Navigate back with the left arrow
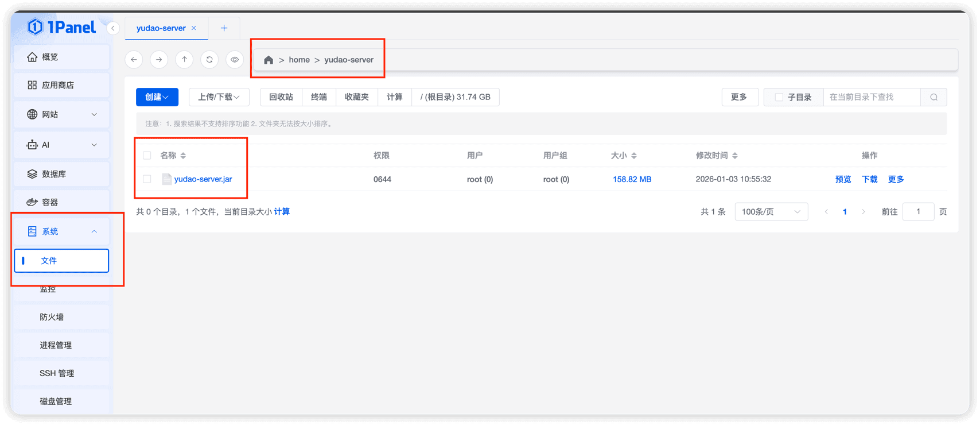The height and width of the screenshot is (425, 980). [x=134, y=60]
